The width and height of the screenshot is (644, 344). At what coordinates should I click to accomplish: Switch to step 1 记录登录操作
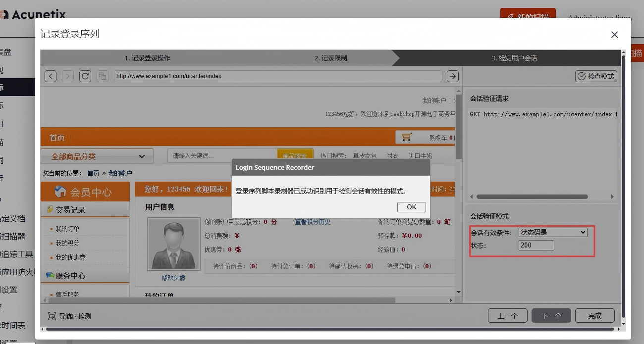click(147, 58)
